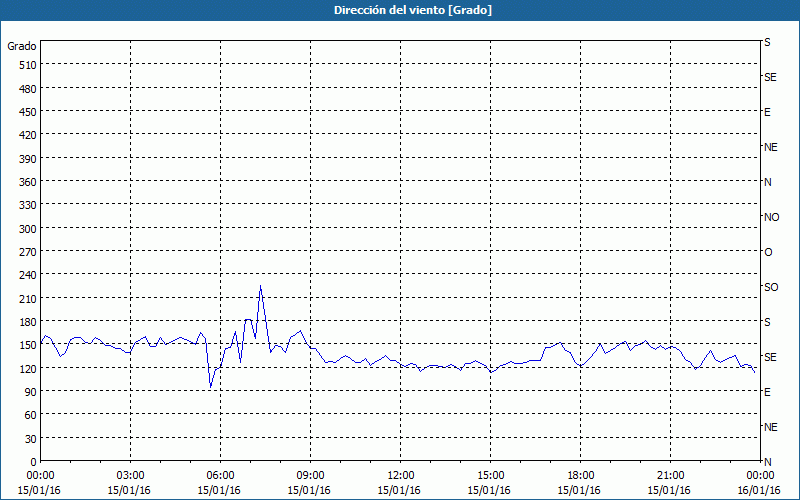Click the 15:00 time label
Image resolution: width=800 pixels, height=500 pixels.
pyautogui.click(x=490, y=476)
